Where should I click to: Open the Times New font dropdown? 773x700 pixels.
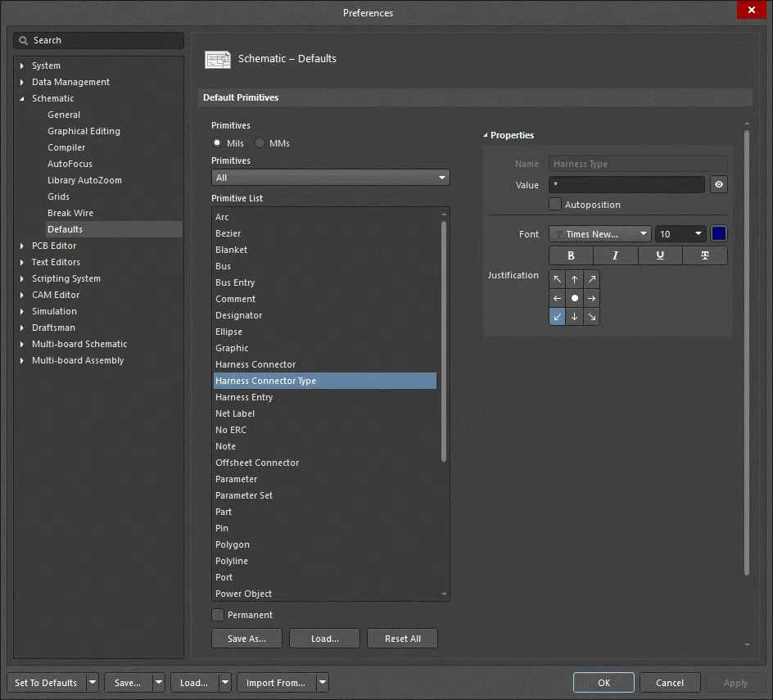click(x=599, y=234)
